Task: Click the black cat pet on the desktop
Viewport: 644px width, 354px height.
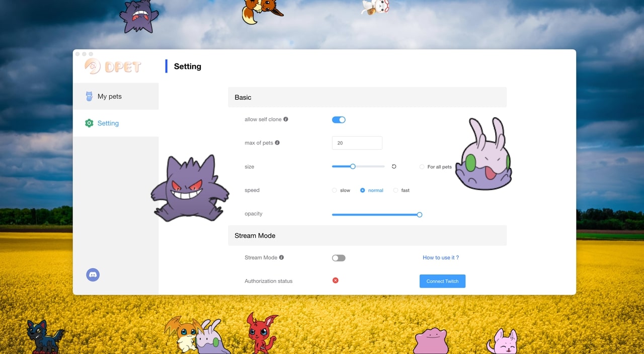Action: pos(45,336)
